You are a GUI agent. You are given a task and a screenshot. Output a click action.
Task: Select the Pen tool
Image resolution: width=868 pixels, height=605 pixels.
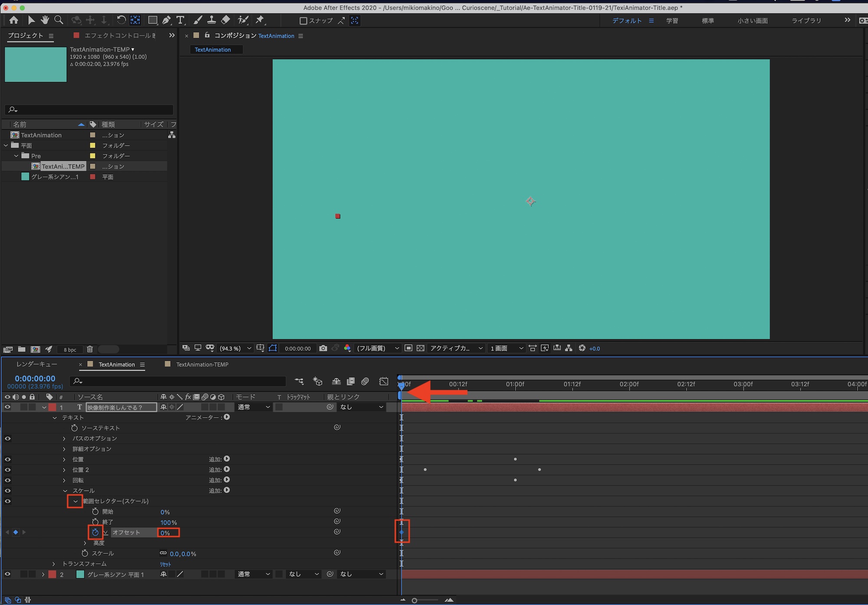tap(166, 20)
